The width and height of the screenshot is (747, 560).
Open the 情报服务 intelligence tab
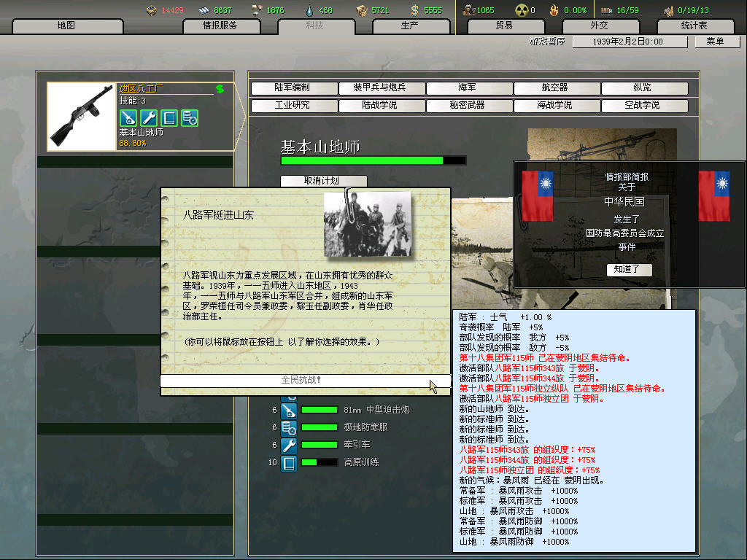pos(221,26)
